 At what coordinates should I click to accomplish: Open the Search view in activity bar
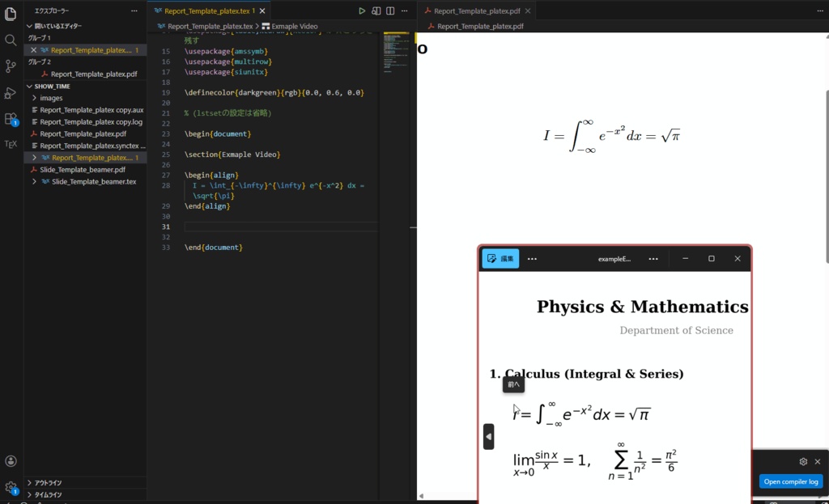(x=10, y=40)
